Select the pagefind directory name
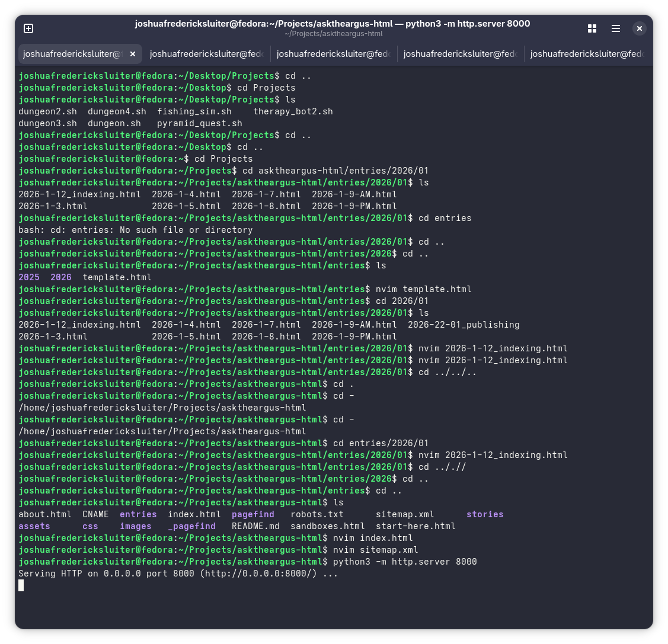668x644 pixels. (x=253, y=514)
